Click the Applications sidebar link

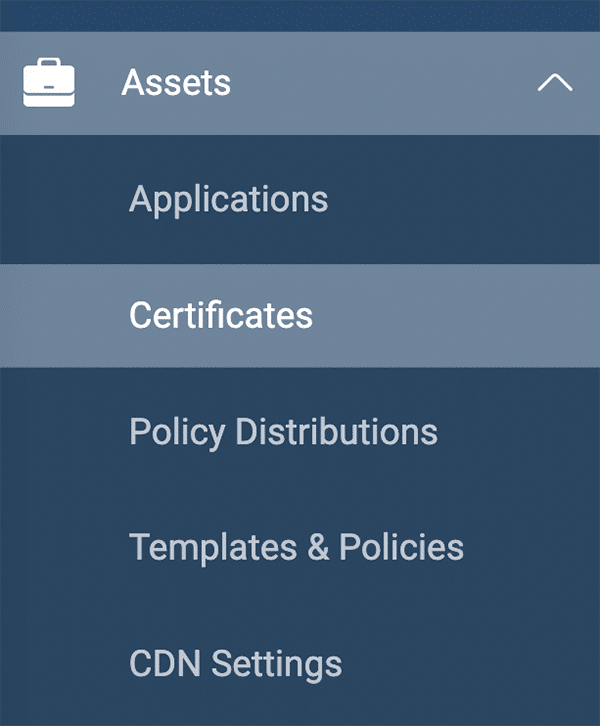(228, 199)
